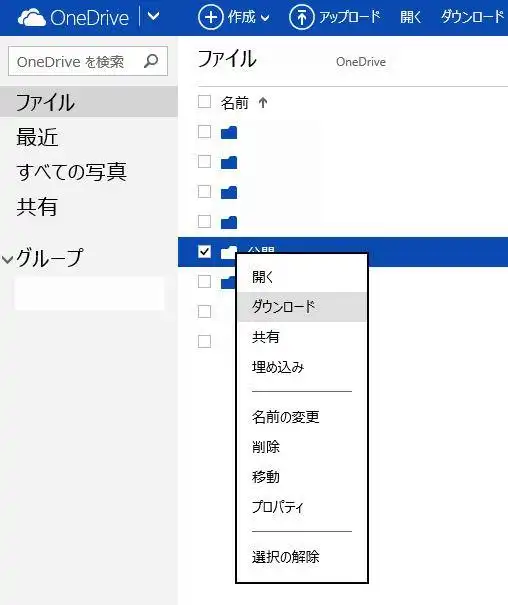This screenshot has width=508, height=605.
Task: Expand the 作成 dropdown chevron
Action: (x=265, y=18)
